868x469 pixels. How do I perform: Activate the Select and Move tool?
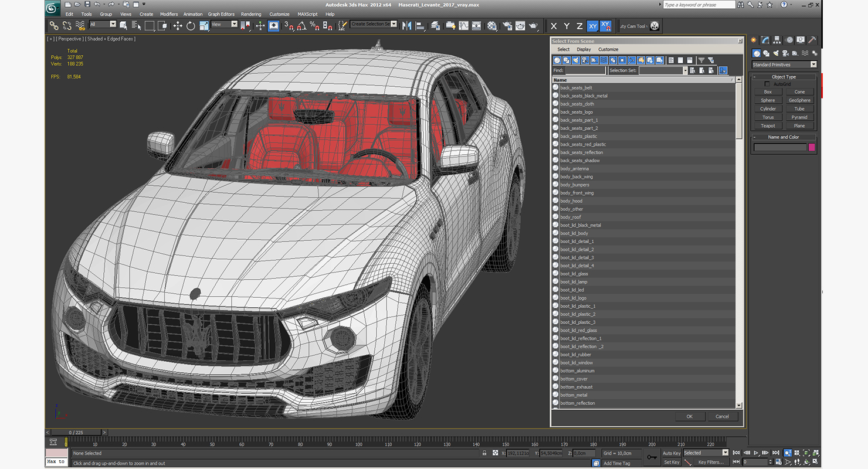(178, 26)
